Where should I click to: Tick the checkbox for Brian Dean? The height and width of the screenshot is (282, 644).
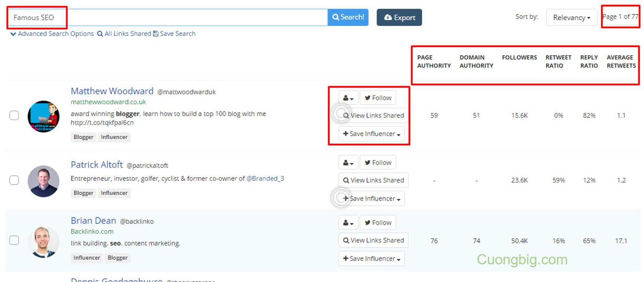(x=14, y=240)
